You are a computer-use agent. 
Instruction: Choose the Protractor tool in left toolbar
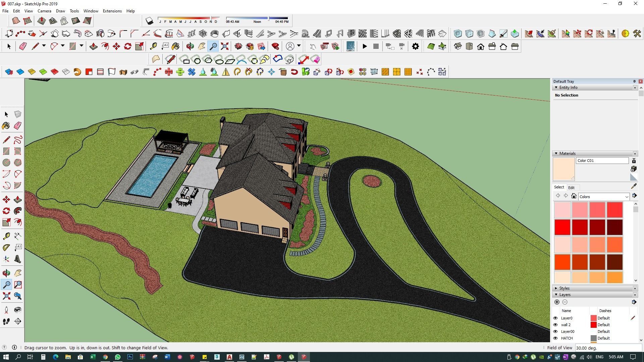point(6,248)
